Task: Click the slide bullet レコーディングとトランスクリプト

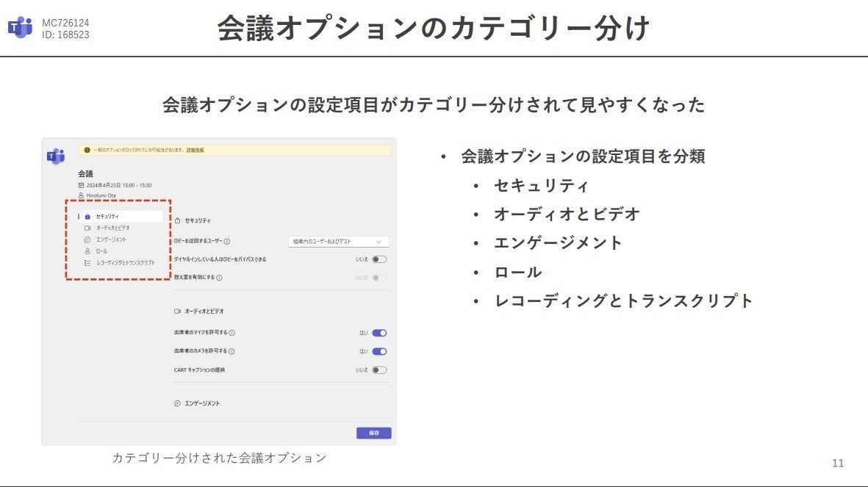Action: click(x=623, y=301)
